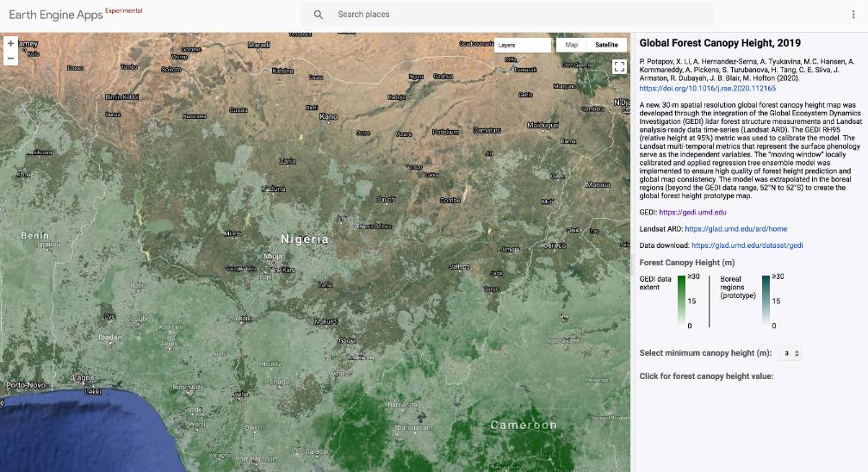Toggle fullscreen map view
The height and width of the screenshot is (472, 868).
[618, 66]
